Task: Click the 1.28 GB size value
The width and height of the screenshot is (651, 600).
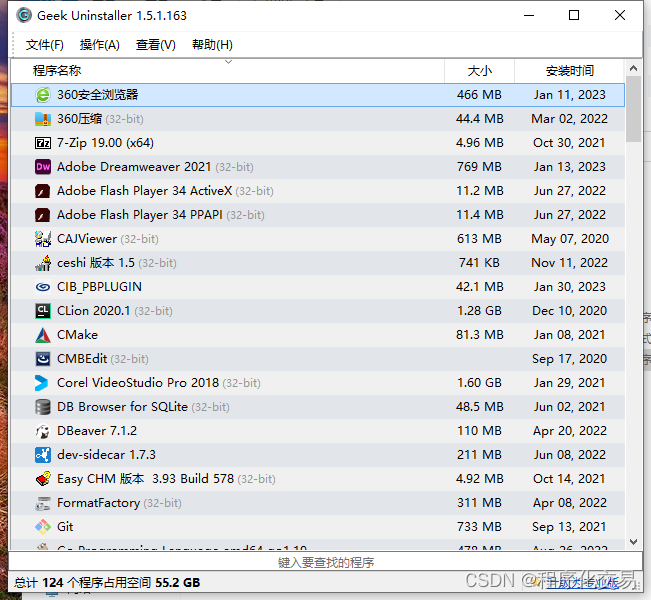Action: 479,311
